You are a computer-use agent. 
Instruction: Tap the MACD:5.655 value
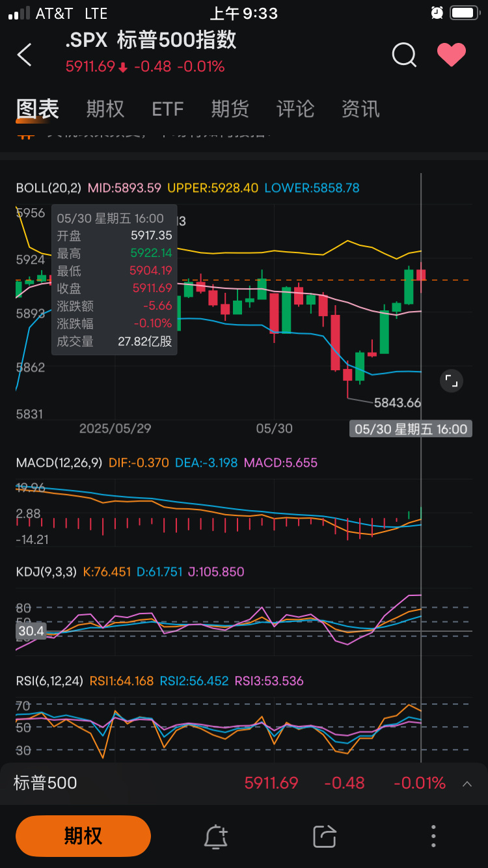280,463
